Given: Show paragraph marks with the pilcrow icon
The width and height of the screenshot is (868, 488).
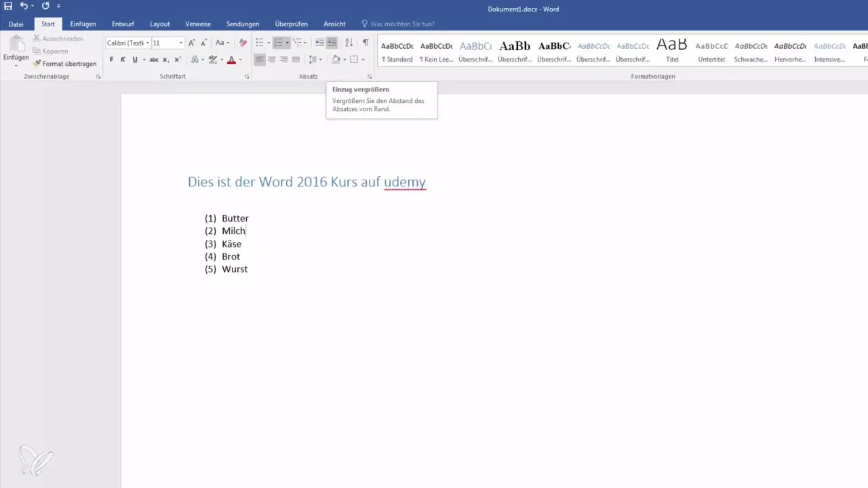Looking at the screenshot, I should click(366, 43).
